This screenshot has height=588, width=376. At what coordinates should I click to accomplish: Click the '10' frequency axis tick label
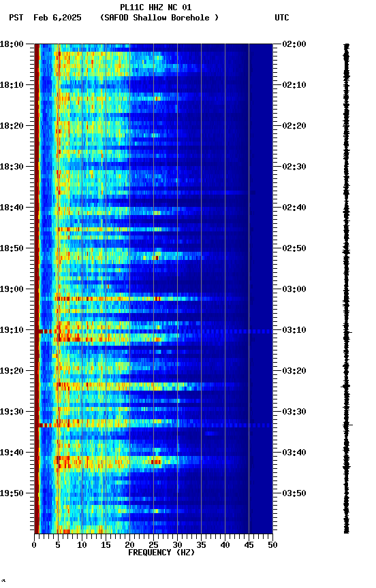click(x=82, y=545)
